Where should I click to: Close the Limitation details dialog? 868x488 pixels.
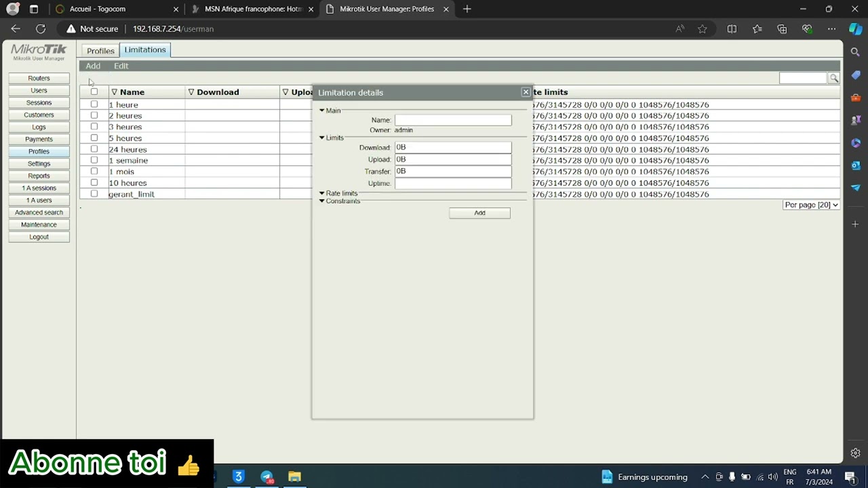click(x=526, y=92)
